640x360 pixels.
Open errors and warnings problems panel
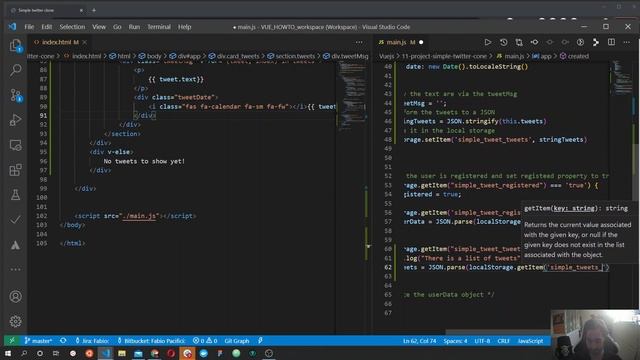(x=205, y=341)
